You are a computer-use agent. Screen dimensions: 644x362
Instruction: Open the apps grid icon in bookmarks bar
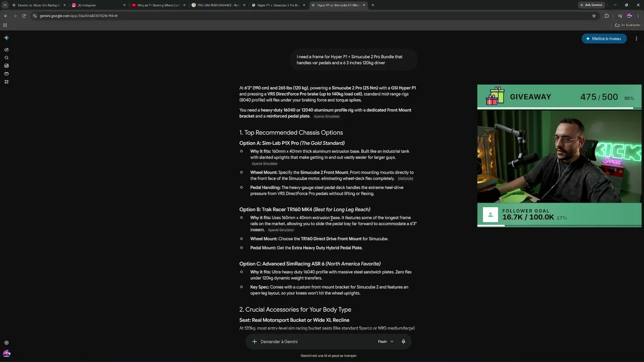pyautogui.click(x=5, y=25)
